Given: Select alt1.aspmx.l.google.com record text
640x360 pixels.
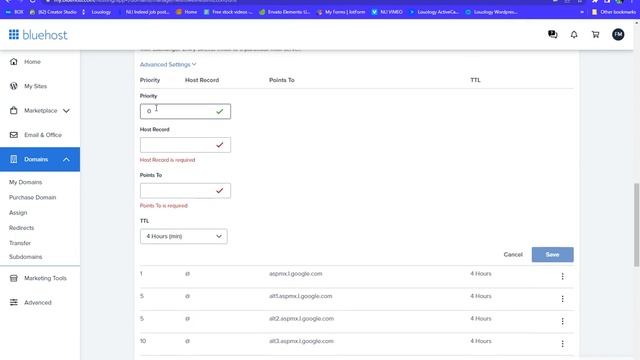Looking at the screenshot, I should tap(300, 296).
